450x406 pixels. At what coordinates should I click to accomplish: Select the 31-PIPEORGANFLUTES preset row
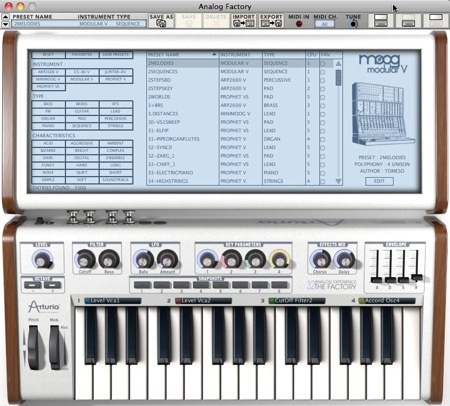[x=240, y=139]
